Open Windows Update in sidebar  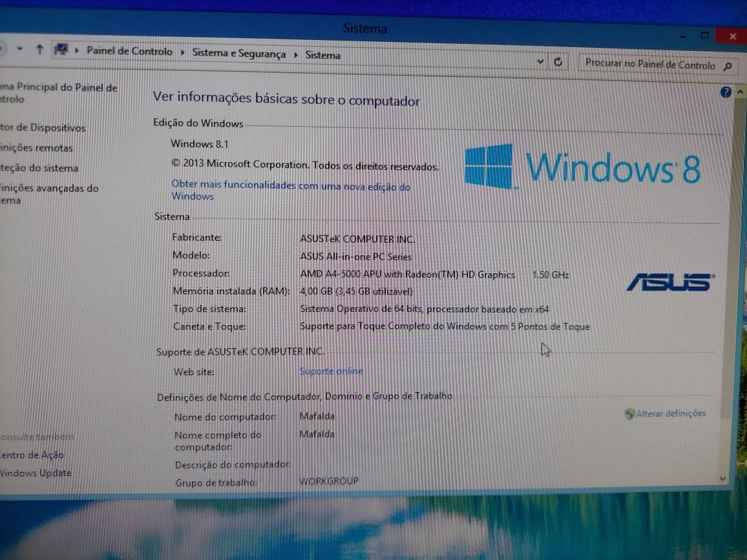click(36, 473)
